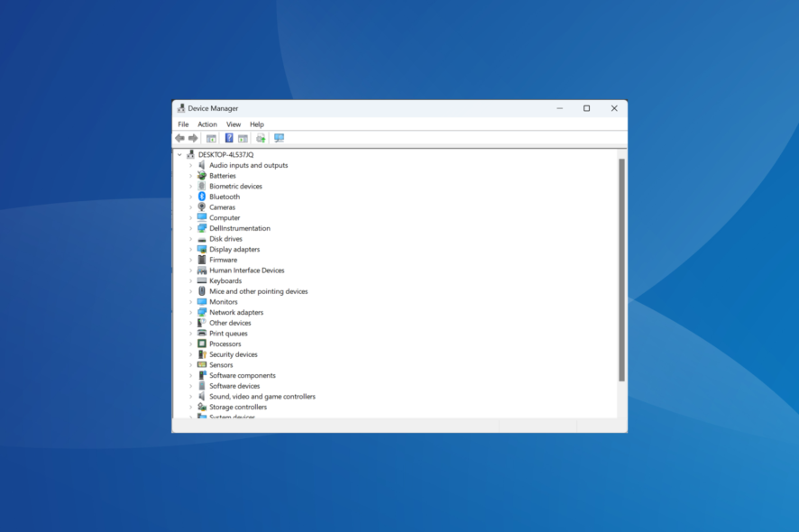Collapse the DESKTOP-4L537JQ root node
This screenshot has width=799, height=532.
[179, 154]
